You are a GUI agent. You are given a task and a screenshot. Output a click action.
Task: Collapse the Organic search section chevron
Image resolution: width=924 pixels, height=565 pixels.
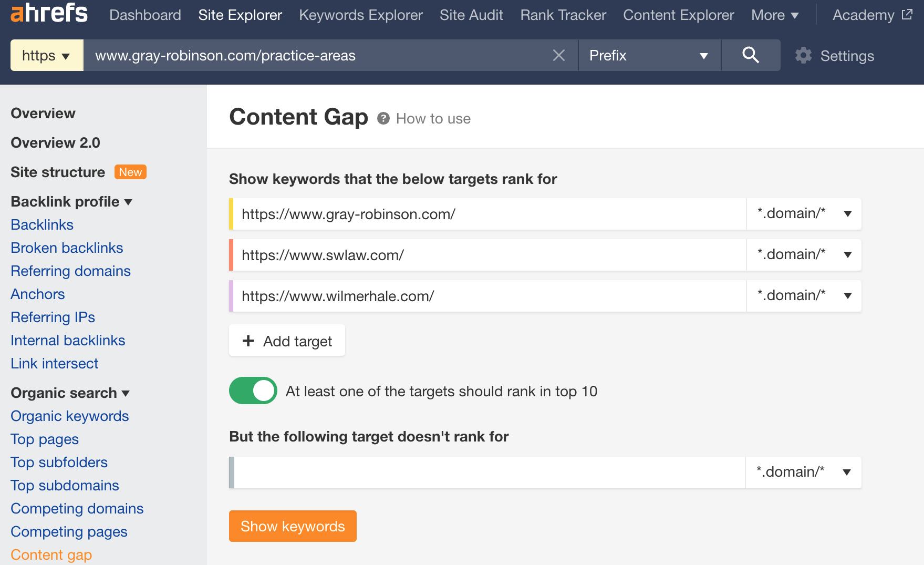(126, 393)
